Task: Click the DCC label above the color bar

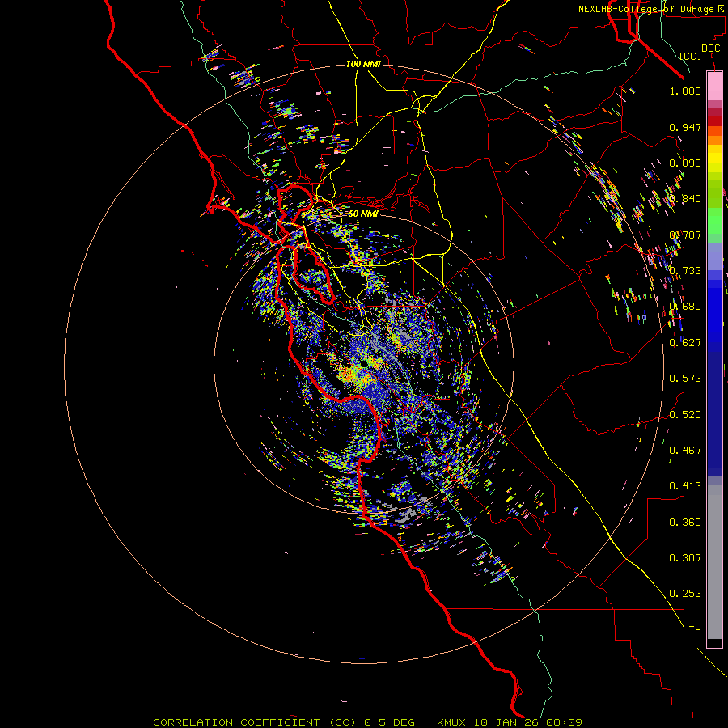Action: (x=710, y=49)
